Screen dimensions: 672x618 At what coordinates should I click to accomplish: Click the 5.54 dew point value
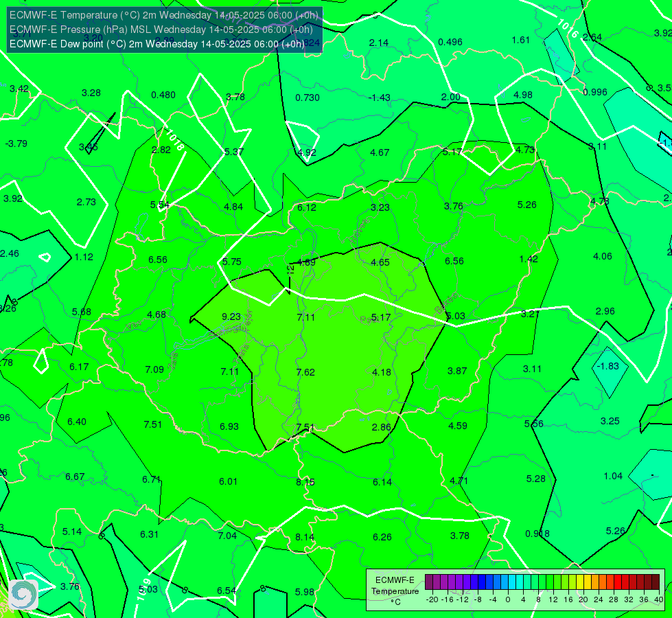(x=160, y=205)
